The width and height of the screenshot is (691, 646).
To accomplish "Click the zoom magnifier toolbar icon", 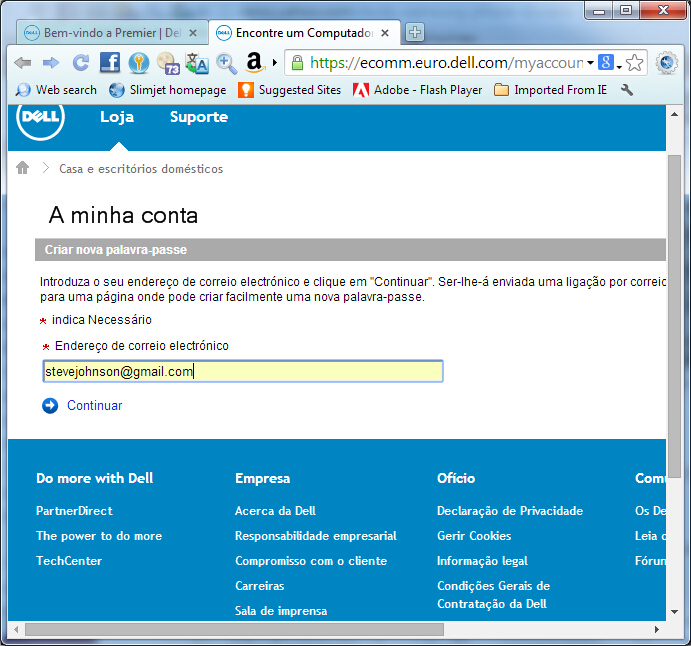I will click(x=226, y=63).
